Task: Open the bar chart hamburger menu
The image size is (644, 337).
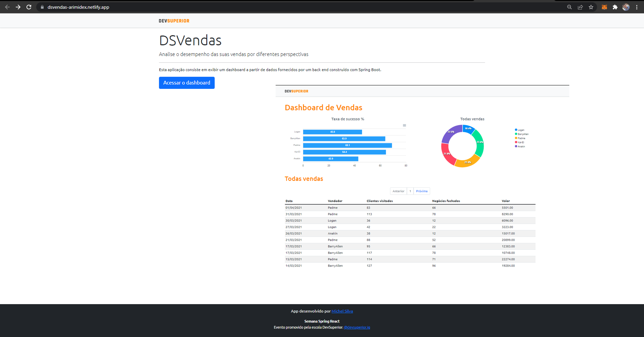Action: 404,126
